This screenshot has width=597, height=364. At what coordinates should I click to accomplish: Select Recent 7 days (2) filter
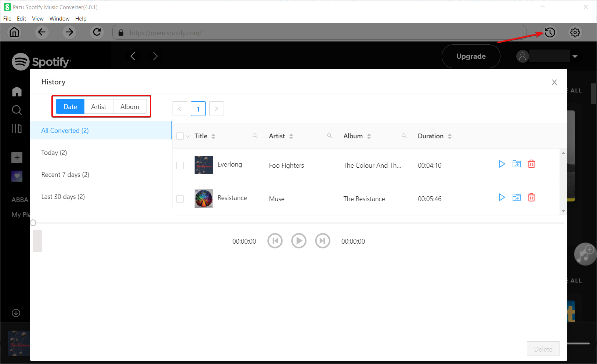(101, 174)
